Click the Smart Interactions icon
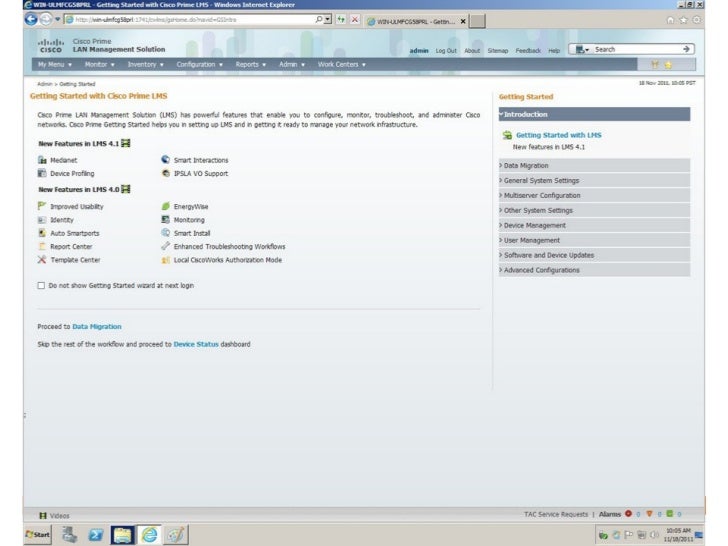 click(165, 160)
